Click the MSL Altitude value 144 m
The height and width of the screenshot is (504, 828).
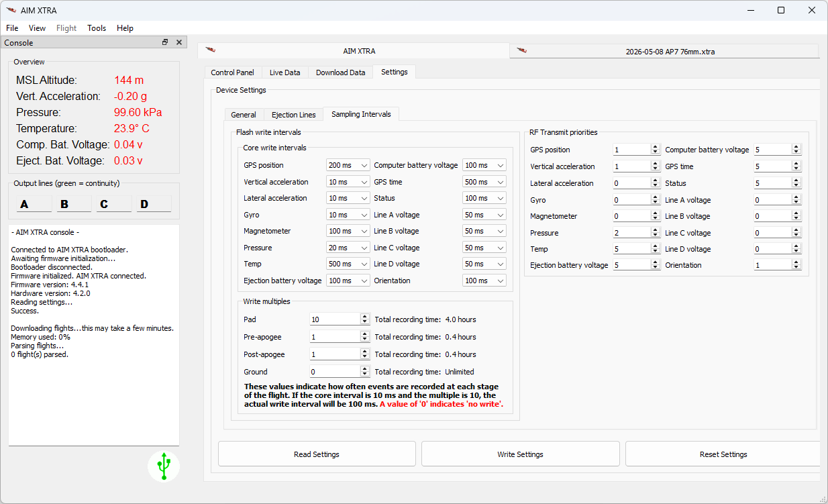[129, 80]
